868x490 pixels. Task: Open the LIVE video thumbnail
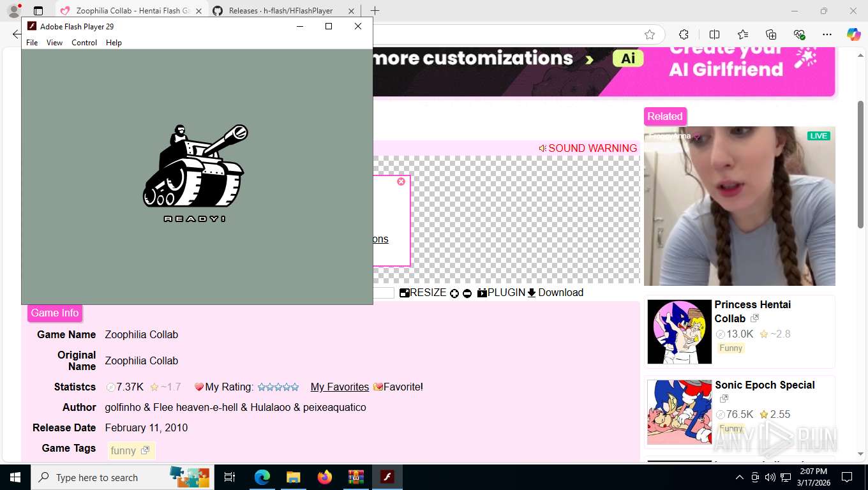(x=740, y=206)
